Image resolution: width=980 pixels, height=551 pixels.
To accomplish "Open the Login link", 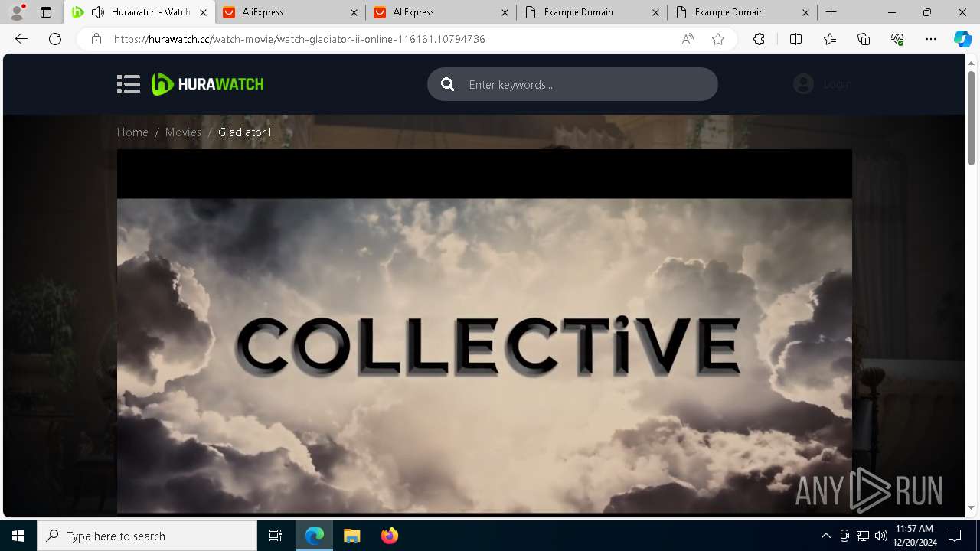I will pos(838,84).
